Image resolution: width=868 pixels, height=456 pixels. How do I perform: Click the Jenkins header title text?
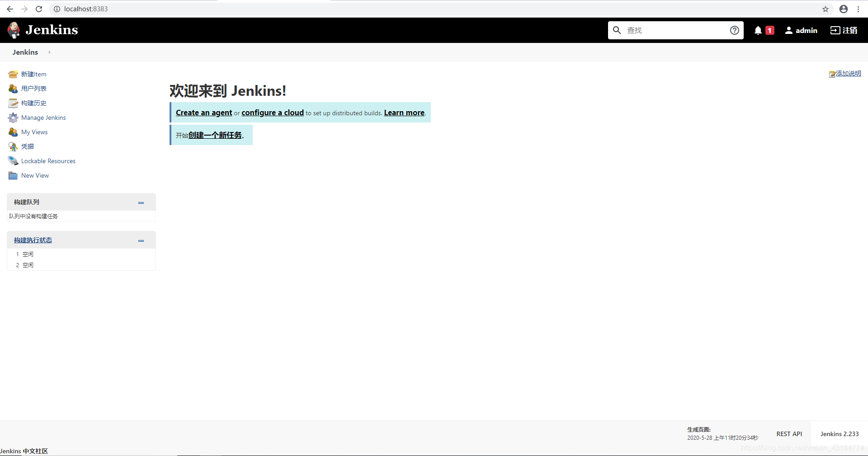pos(52,30)
